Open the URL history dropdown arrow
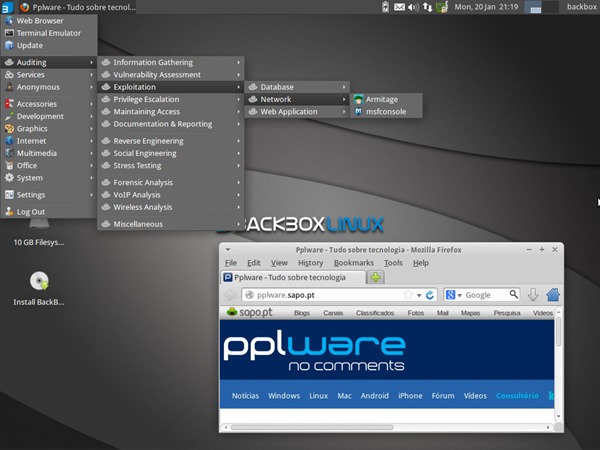Viewport: 600px width, 450px height. pos(419,295)
